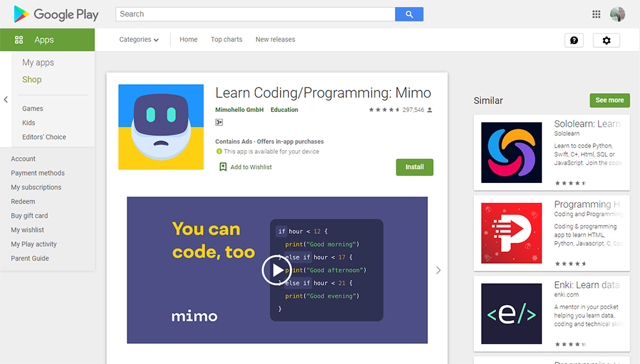Go to the Home tab
The image size is (640, 364).
pos(189,39)
